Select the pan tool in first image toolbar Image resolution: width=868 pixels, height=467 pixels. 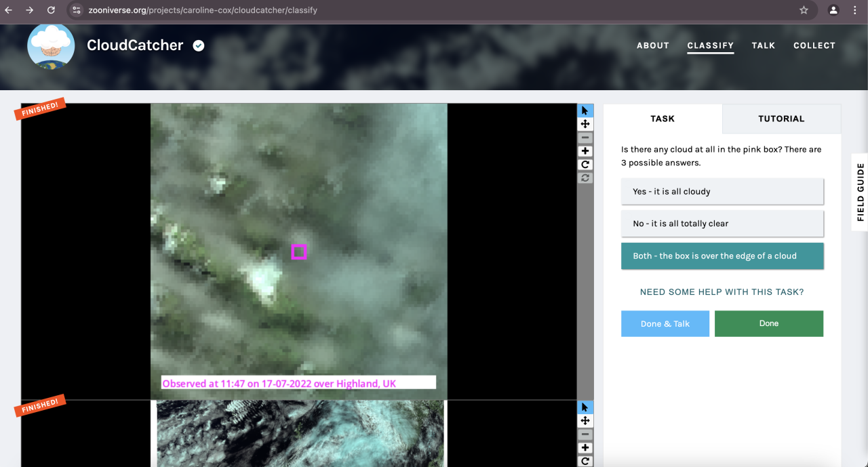click(x=585, y=124)
